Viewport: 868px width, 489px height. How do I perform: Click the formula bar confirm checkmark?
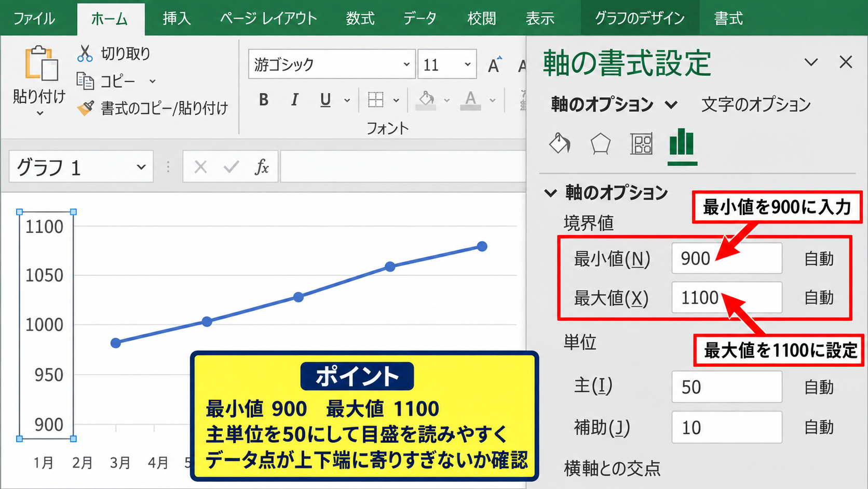click(231, 167)
